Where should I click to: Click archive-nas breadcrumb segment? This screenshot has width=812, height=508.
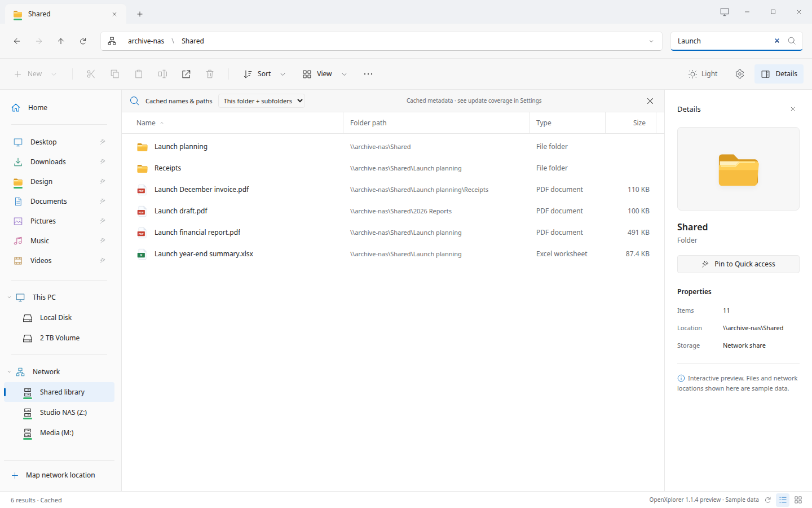point(146,41)
